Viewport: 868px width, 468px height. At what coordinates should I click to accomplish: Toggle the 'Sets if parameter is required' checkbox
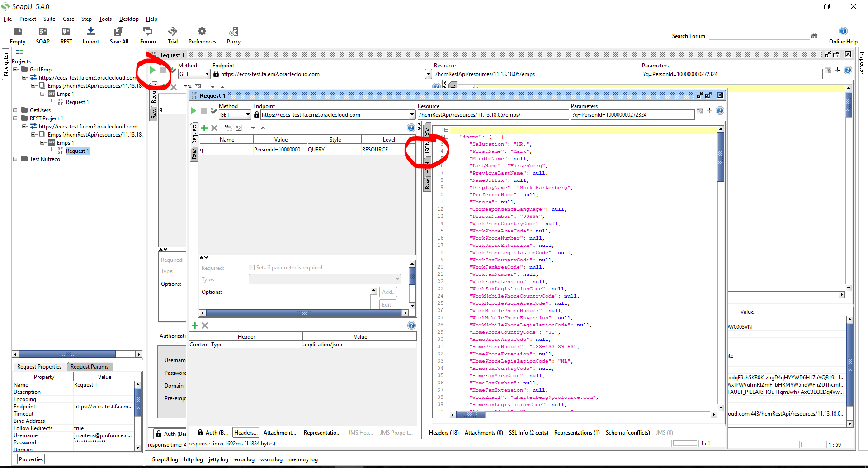point(252,268)
